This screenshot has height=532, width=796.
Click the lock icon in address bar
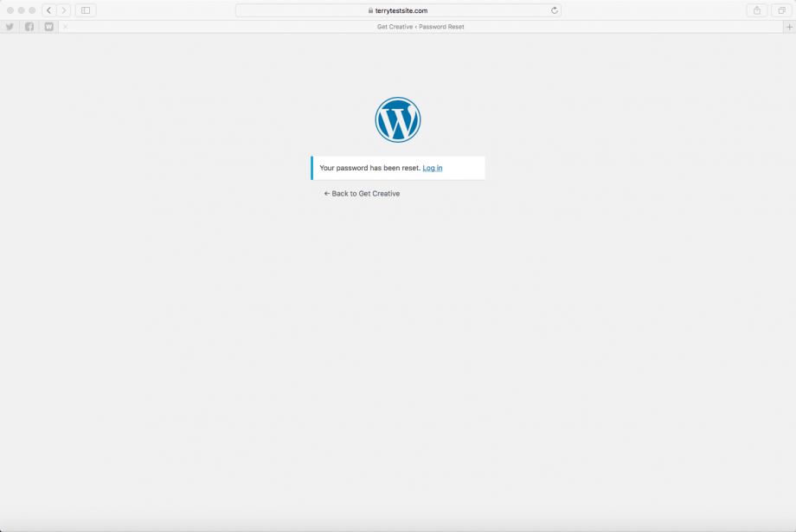click(x=370, y=10)
